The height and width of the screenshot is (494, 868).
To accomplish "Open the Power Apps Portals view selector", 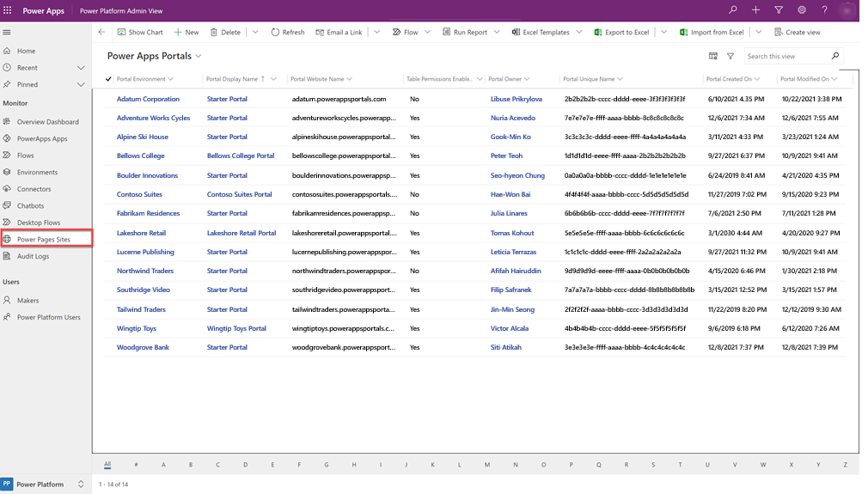I will click(x=155, y=56).
